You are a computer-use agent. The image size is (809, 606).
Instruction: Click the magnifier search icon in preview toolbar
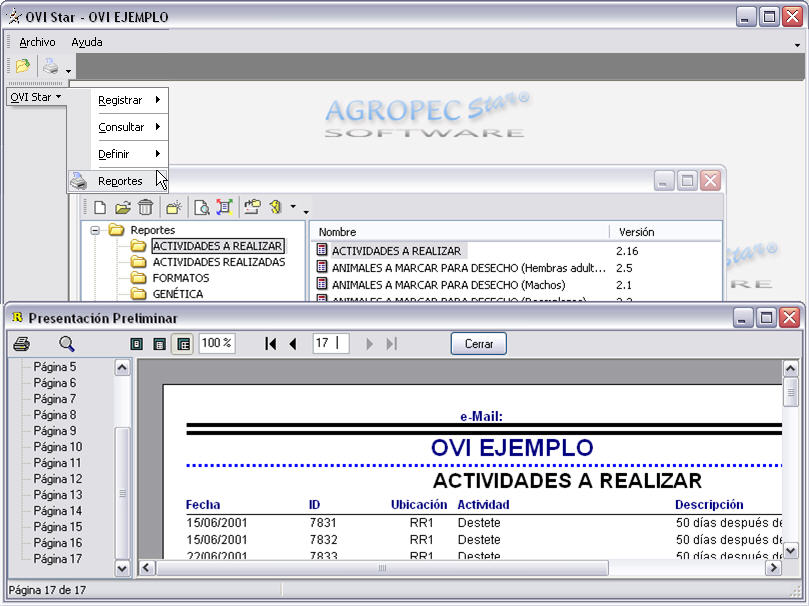(x=67, y=343)
